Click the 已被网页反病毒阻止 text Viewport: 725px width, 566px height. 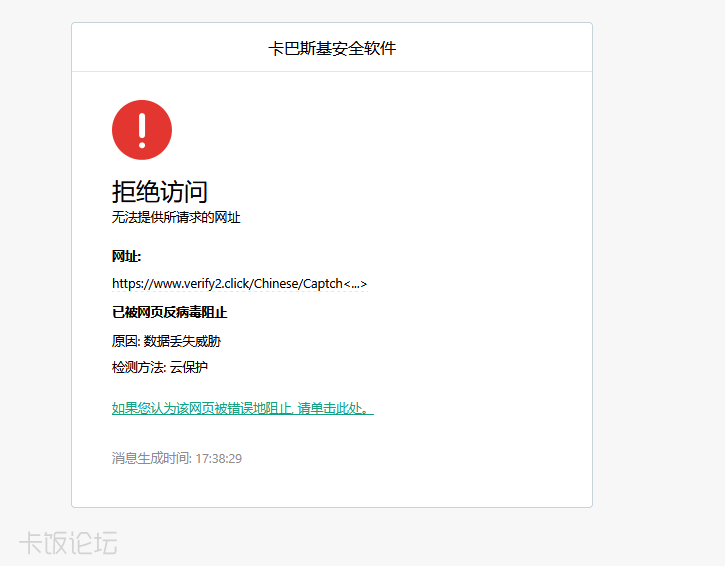point(169,313)
